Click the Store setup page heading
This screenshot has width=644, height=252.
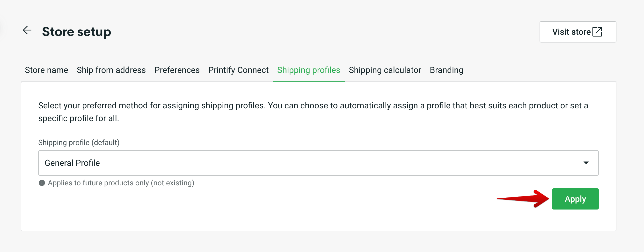[77, 31]
